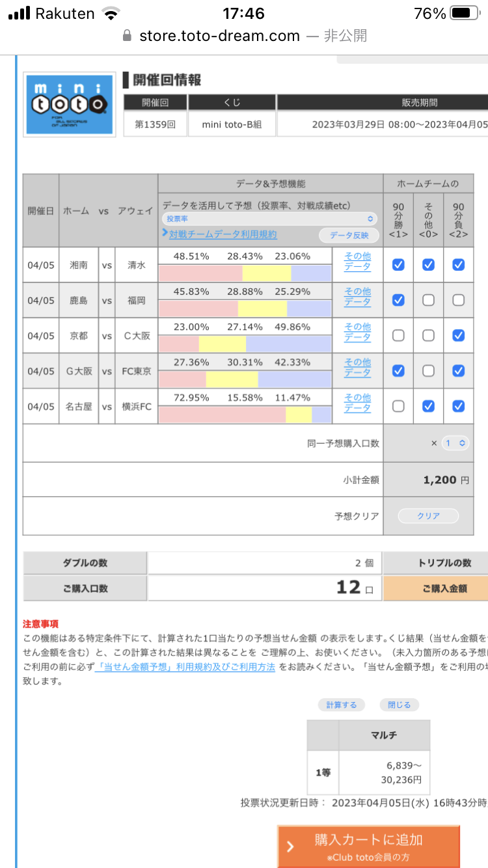Tap the vote rate bar for 京都 vs C大阪
Viewport: 488px width, 868px height.
[x=245, y=344]
